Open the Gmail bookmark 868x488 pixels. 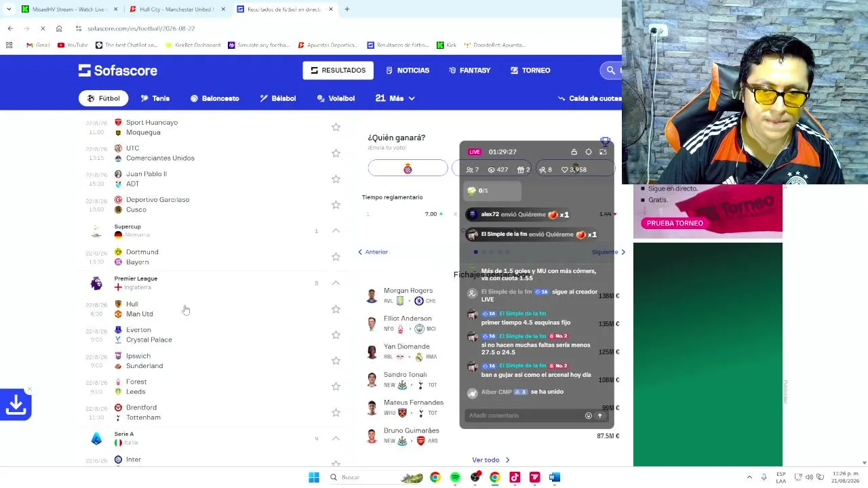point(38,45)
